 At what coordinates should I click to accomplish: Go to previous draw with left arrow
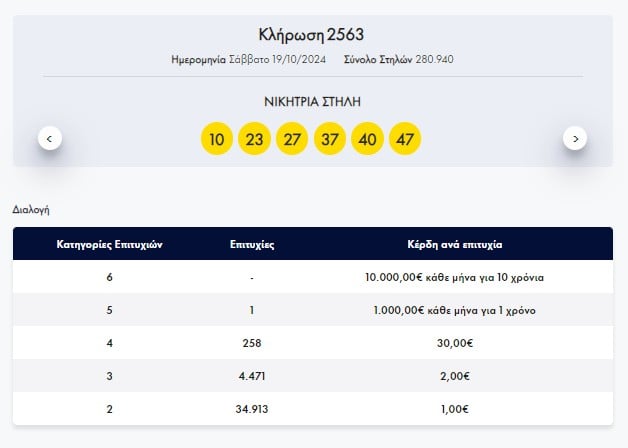(50, 139)
